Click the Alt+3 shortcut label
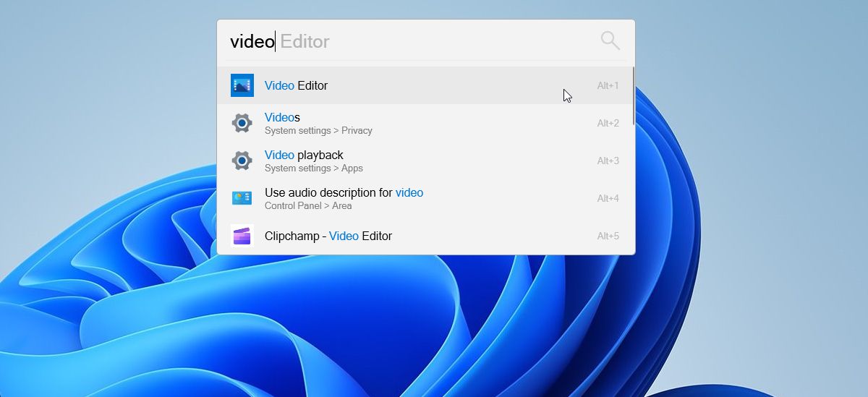 [x=608, y=161]
